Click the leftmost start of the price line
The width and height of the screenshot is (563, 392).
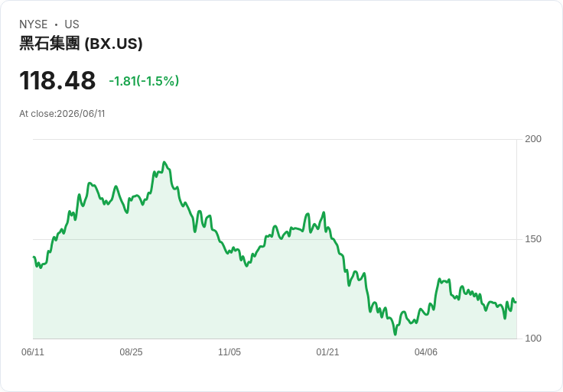tap(34, 257)
